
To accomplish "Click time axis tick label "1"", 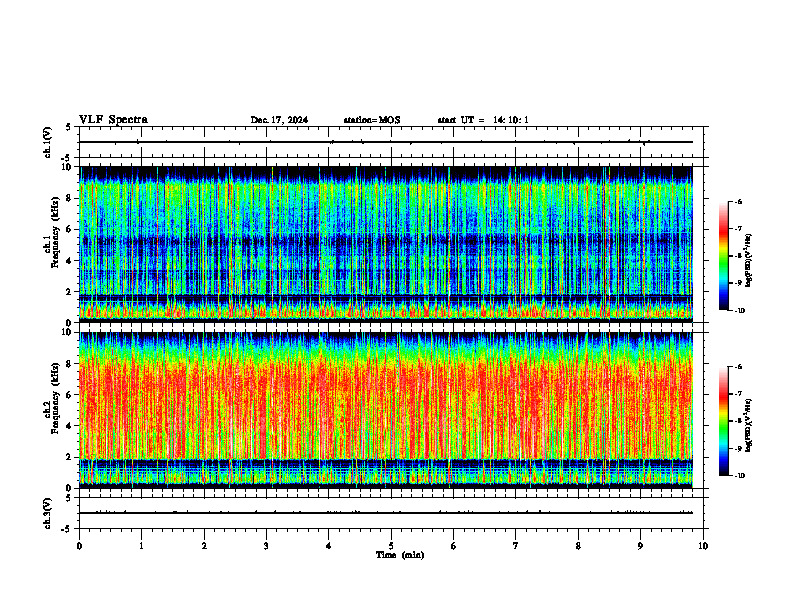I will pos(141,546).
